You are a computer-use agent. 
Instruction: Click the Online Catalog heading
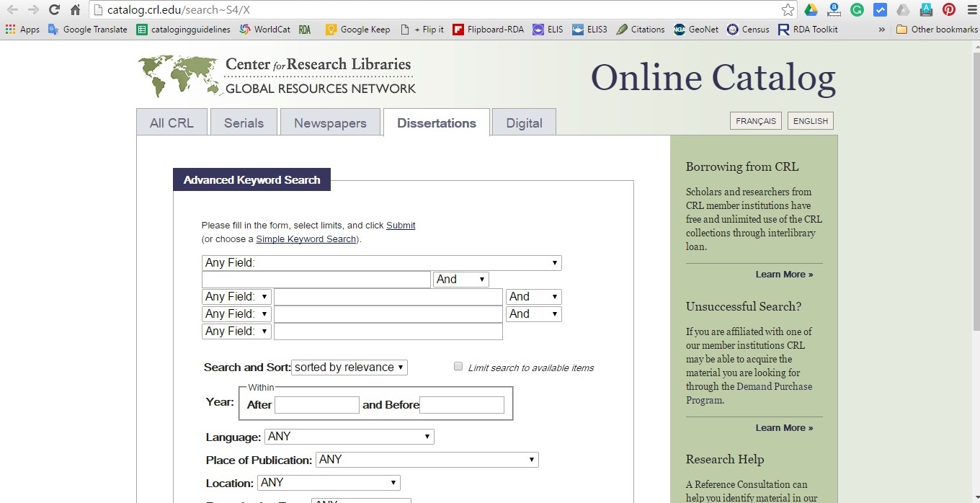[x=713, y=77]
